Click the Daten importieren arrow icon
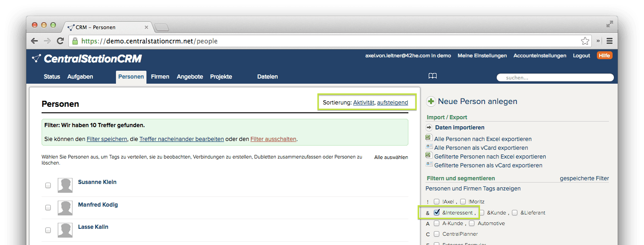644x245 pixels. (x=429, y=128)
